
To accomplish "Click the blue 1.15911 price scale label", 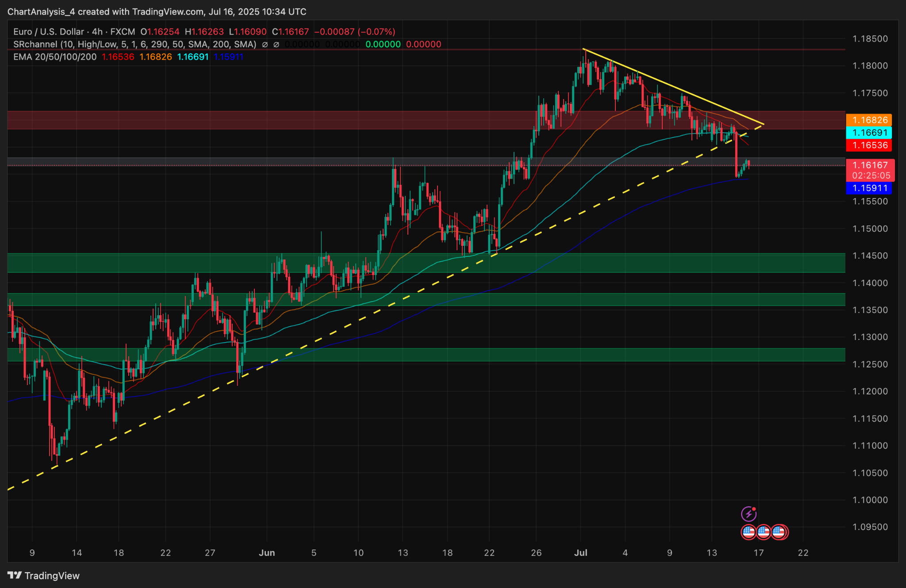I will pos(869,188).
